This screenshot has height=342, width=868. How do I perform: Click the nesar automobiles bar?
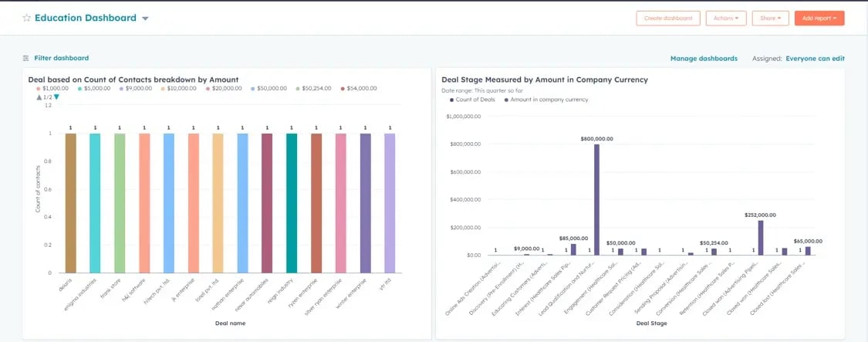[x=267, y=203]
